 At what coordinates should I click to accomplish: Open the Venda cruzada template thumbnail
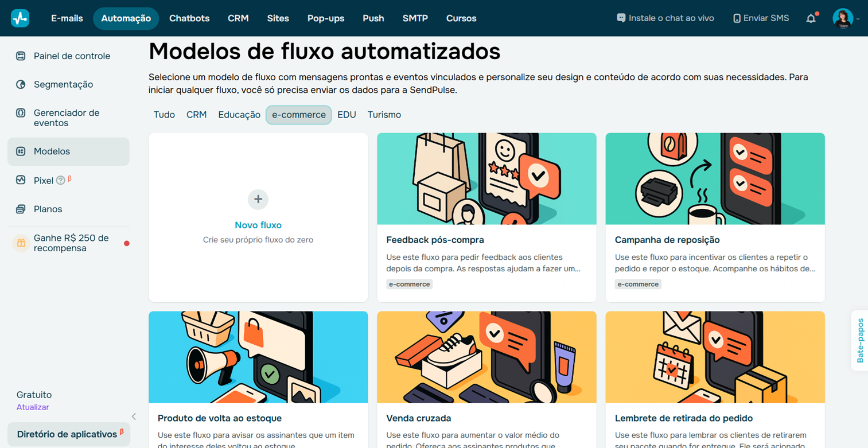click(x=486, y=357)
